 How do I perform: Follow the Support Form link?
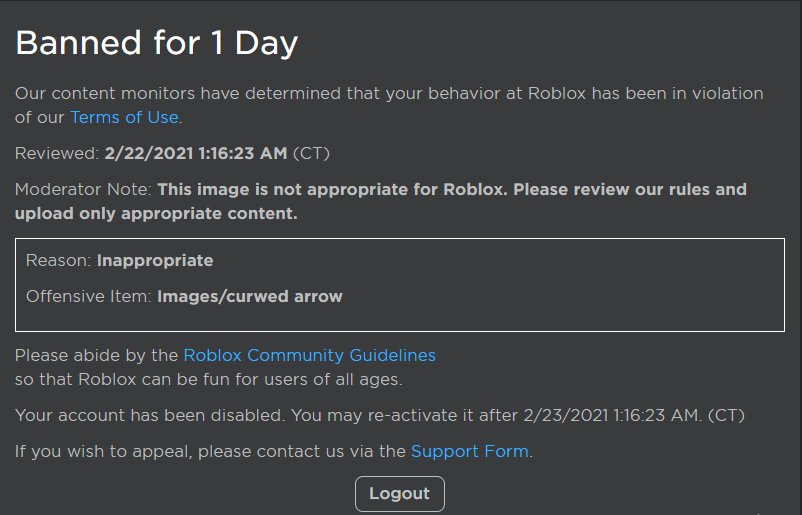(x=469, y=451)
